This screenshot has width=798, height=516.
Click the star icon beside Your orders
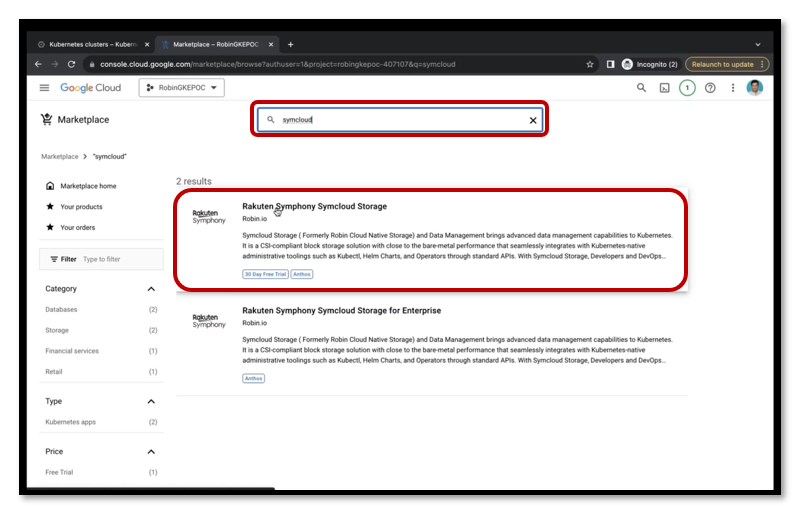[50, 227]
